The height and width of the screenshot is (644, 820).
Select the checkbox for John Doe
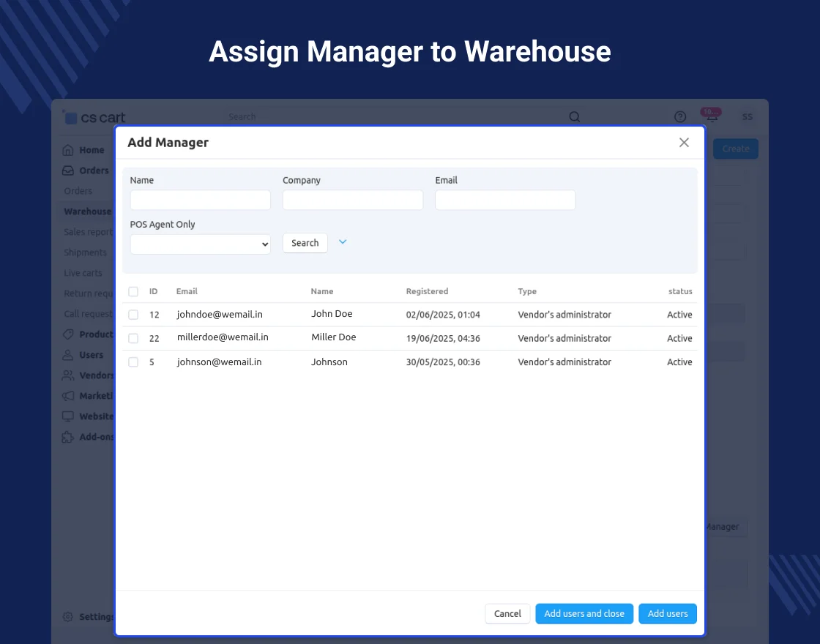[x=133, y=315]
